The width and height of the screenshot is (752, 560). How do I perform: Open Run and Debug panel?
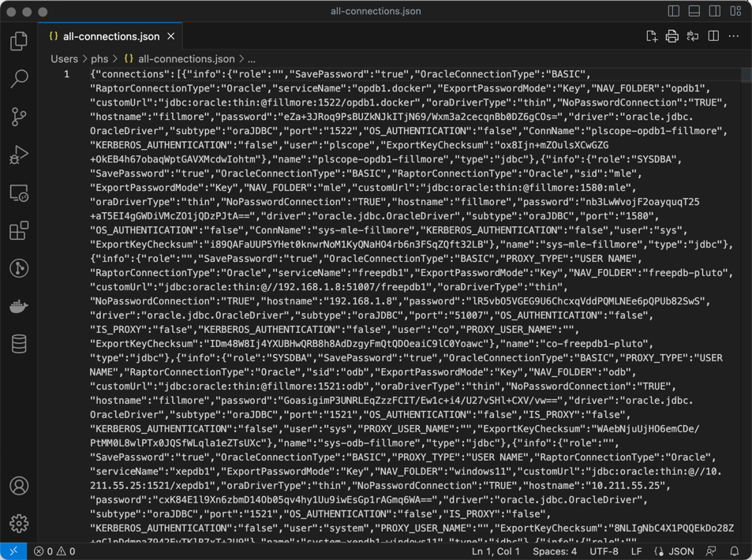tap(19, 155)
